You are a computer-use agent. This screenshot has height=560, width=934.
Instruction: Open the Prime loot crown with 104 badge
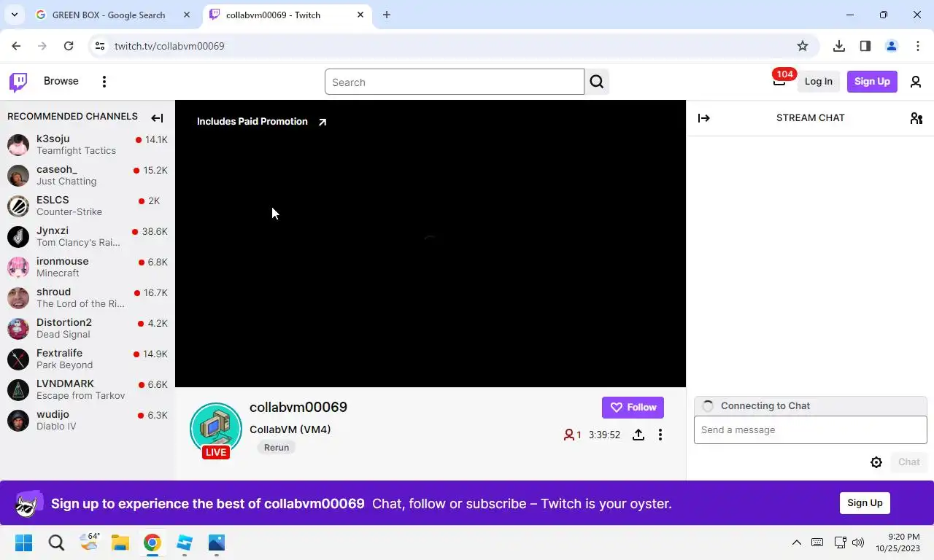779,80
